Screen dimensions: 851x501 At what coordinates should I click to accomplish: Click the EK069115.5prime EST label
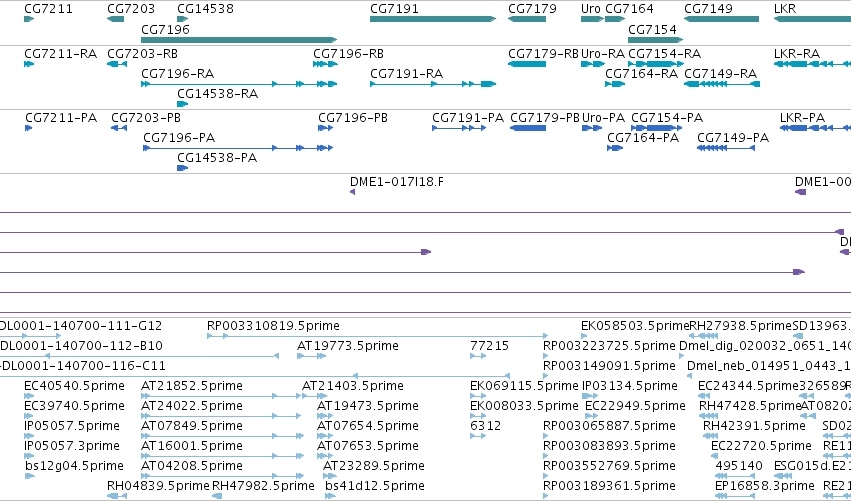point(524,386)
